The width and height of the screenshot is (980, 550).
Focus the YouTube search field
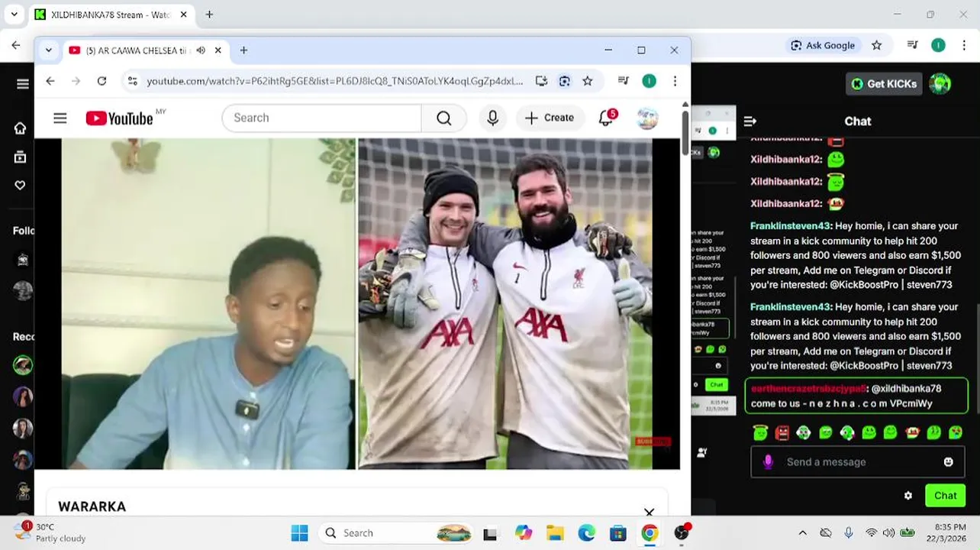(x=321, y=118)
